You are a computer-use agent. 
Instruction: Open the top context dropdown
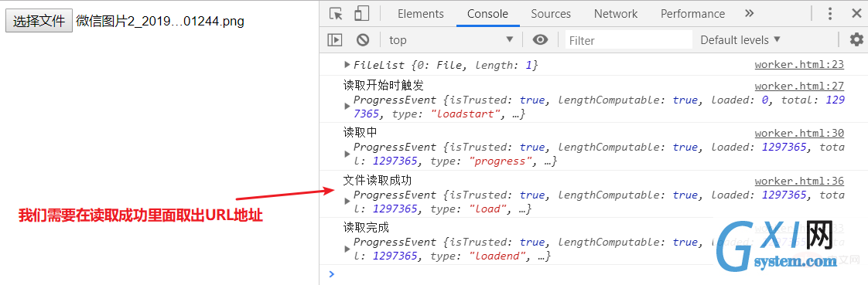451,39
